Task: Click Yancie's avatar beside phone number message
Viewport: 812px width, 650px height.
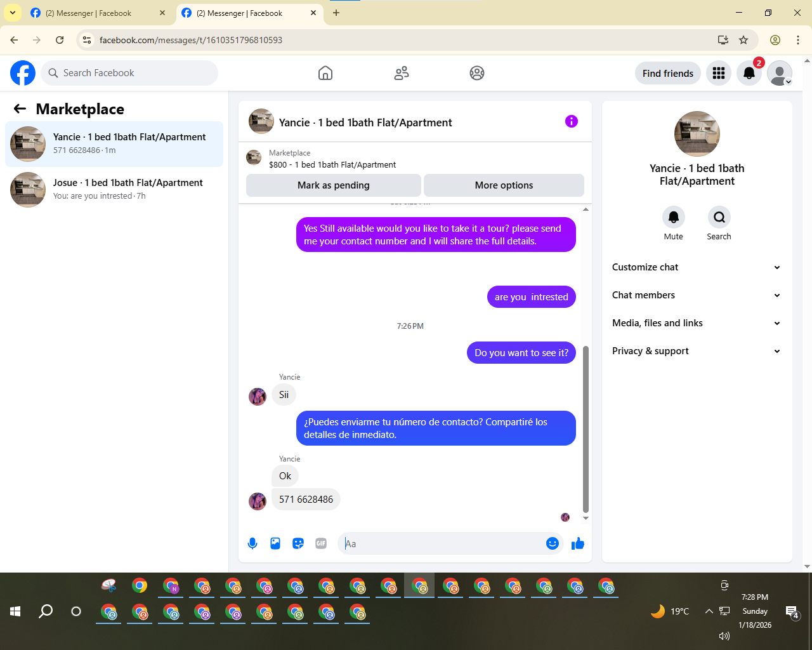Action: 258,501
